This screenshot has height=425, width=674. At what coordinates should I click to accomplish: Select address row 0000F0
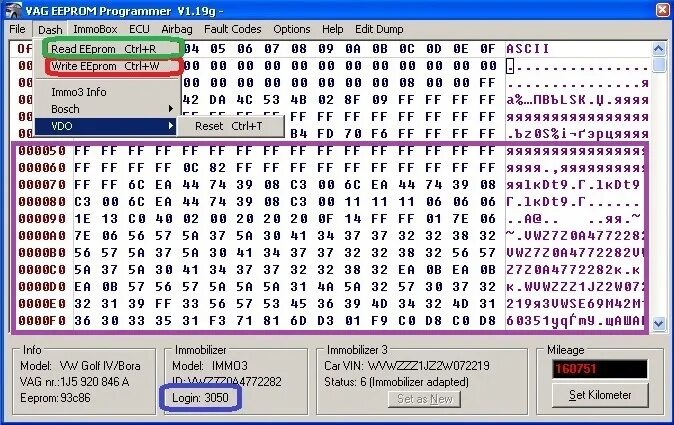coord(42,321)
